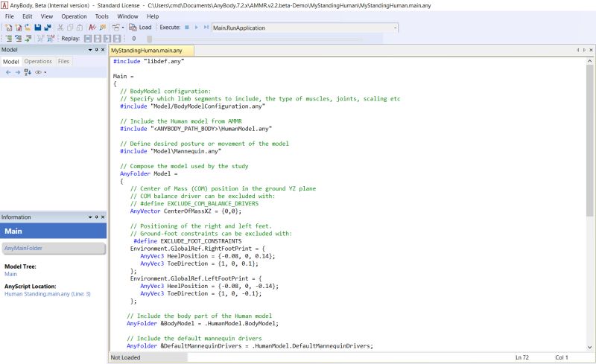Click the A-Z sort icon in Model panel
596x364 pixels.
point(28,72)
